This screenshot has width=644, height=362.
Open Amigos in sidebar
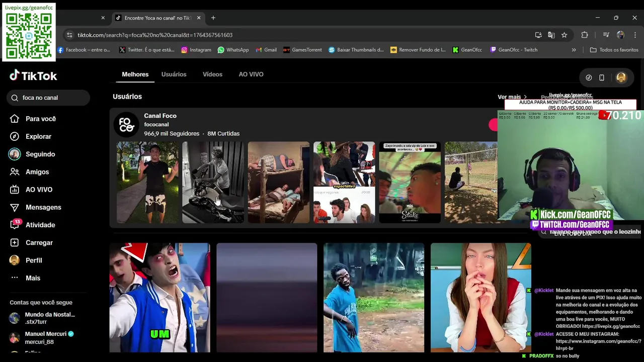[37, 172]
